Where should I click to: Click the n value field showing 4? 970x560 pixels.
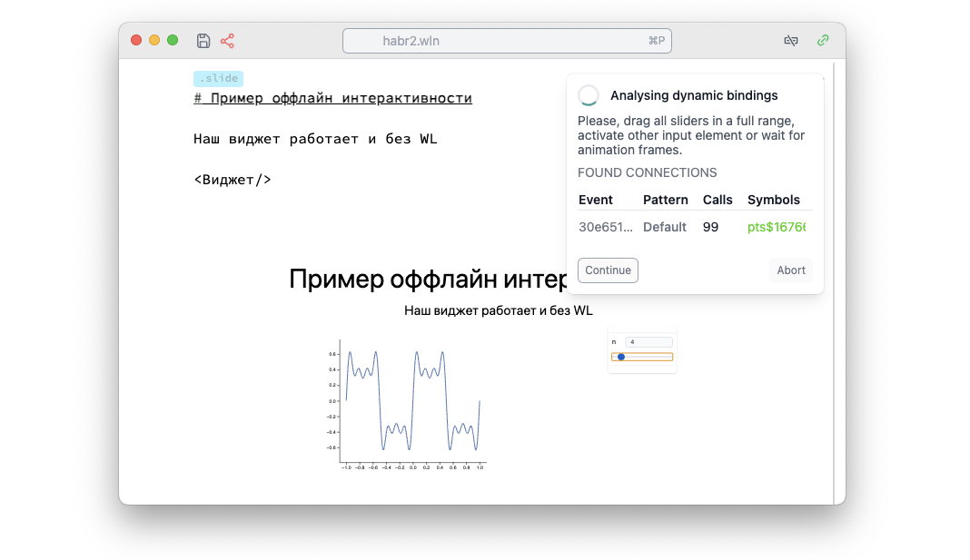pos(647,341)
